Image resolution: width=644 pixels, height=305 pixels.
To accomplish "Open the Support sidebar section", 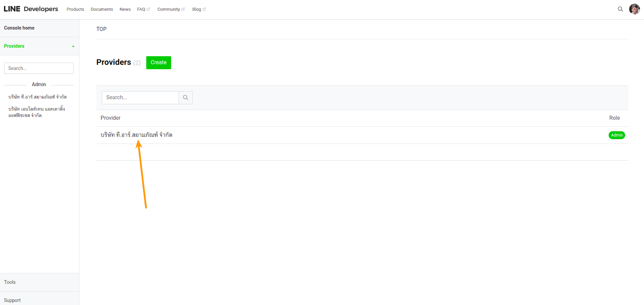I will click(39, 299).
